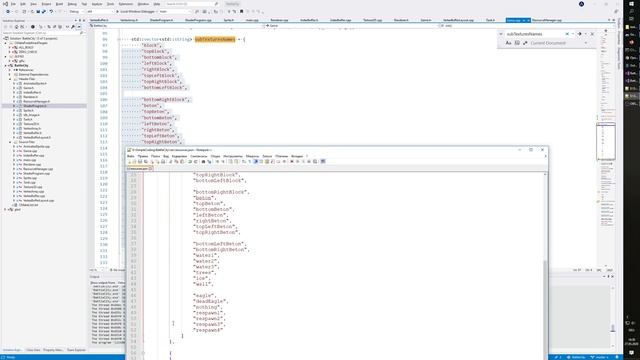Open Find dialog via Notepad++ binoculars icon
Viewport: 640px width, 360px height.
click(x=204, y=162)
